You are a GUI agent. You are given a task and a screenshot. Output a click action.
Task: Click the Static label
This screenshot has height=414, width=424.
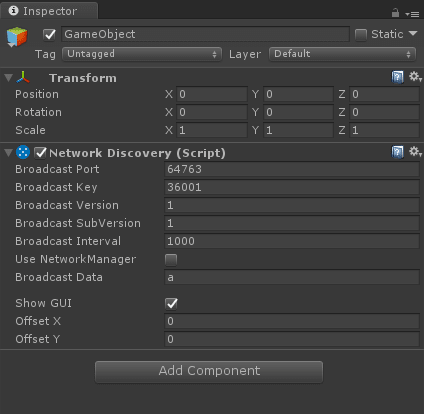click(387, 34)
